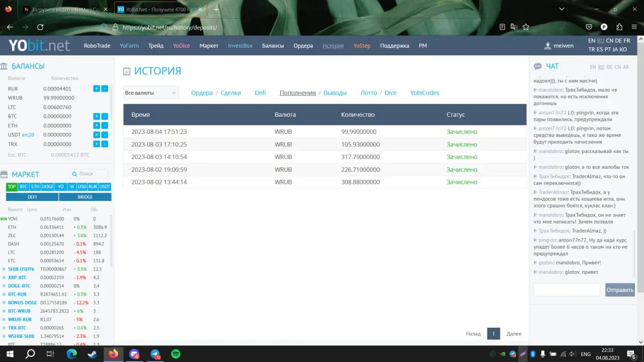Open Windows Start menu

point(10,354)
